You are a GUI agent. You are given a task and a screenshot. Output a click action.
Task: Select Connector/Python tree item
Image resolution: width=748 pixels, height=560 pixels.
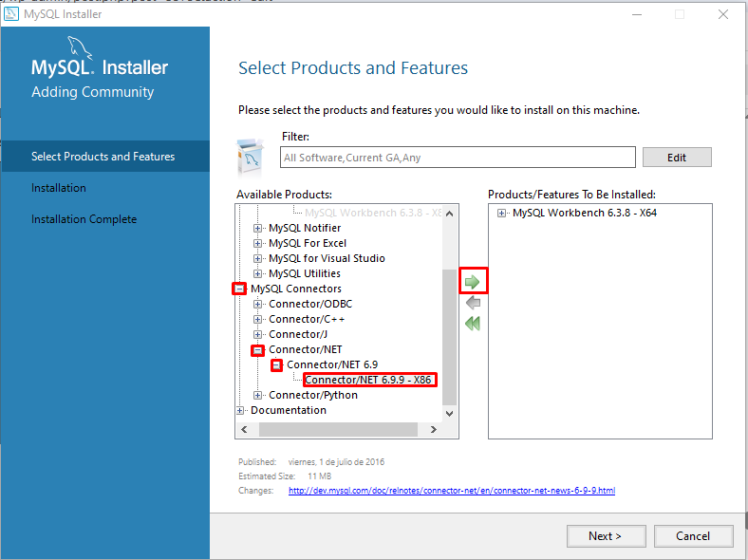point(313,395)
